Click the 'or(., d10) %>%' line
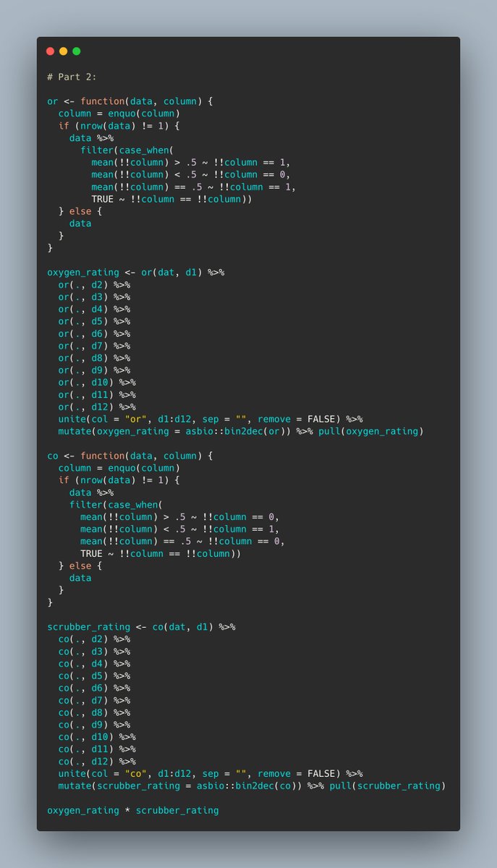This screenshot has width=497, height=868. coord(97,382)
